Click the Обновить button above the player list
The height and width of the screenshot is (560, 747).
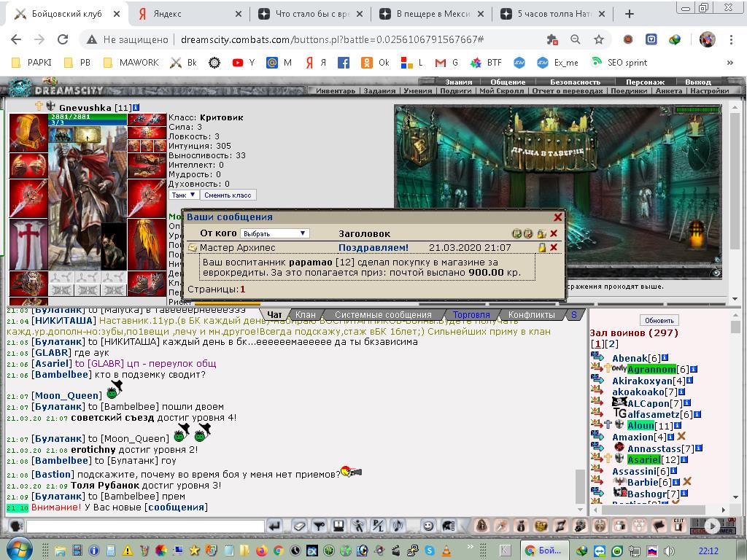(659, 321)
